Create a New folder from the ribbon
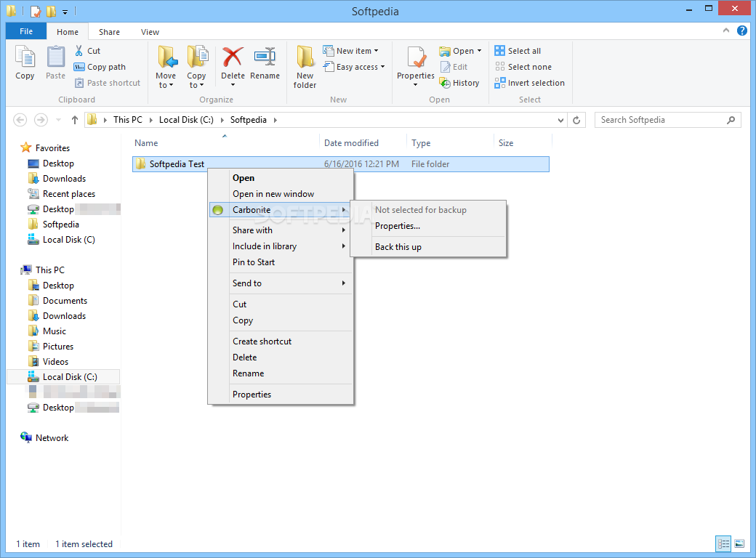The width and height of the screenshot is (756, 558). [305, 67]
